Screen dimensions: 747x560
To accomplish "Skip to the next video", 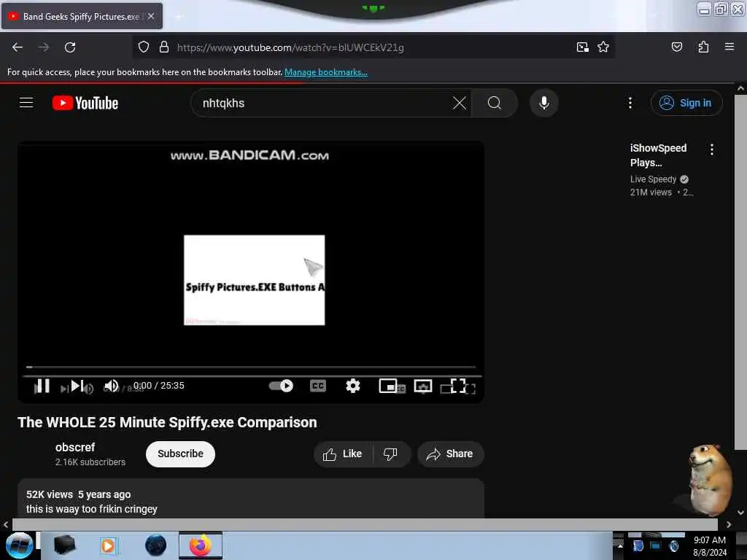I will point(77,386).
